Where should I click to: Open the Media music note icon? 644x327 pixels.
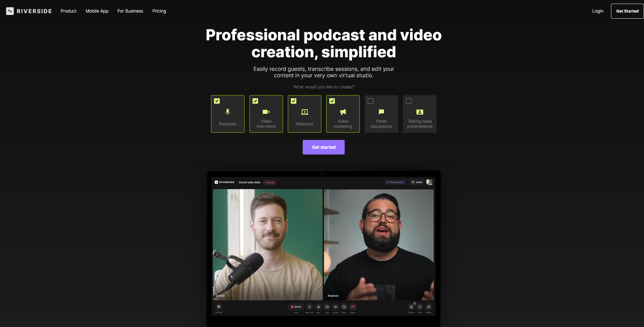429,307
